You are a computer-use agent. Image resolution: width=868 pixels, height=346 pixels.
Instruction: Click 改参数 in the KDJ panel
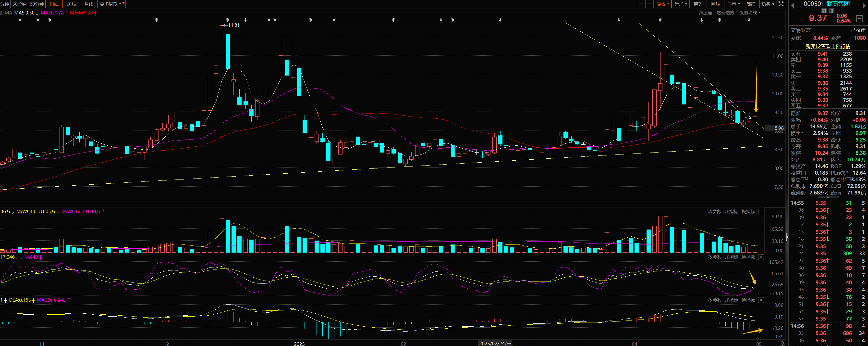coord(715,257)
